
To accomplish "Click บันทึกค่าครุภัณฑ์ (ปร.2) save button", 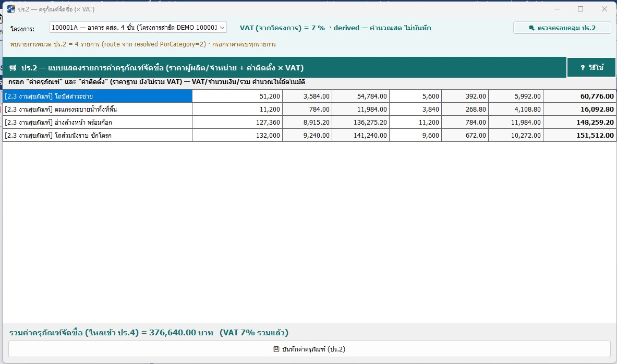I will [309, 349].
